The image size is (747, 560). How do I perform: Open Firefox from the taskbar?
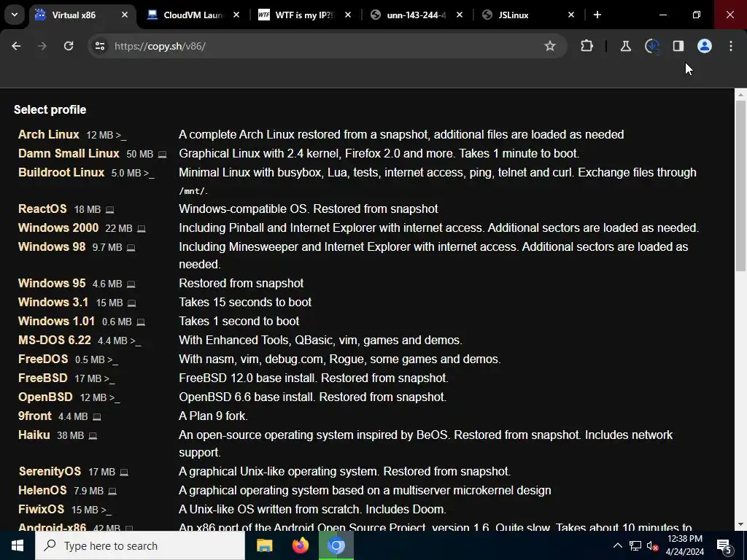[300, 545]
